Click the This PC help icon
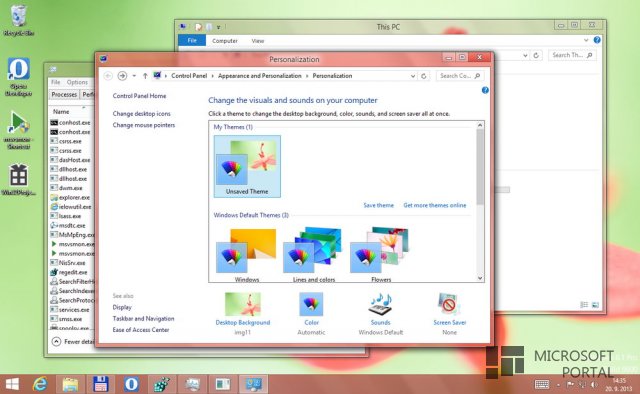The height and width of the screenshot is (394, 640). coord(597,40)
